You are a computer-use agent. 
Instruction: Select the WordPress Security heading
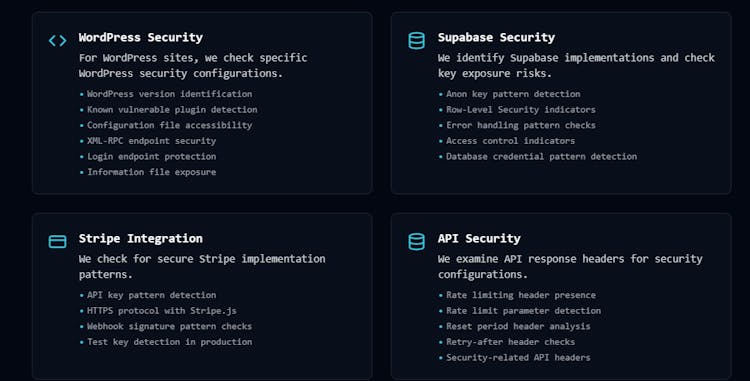(141, 37)
